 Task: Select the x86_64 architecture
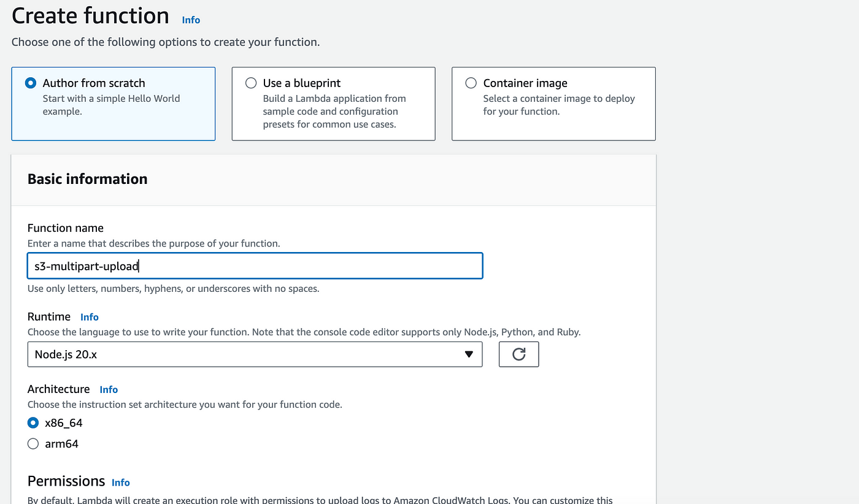tap(33, 422)
